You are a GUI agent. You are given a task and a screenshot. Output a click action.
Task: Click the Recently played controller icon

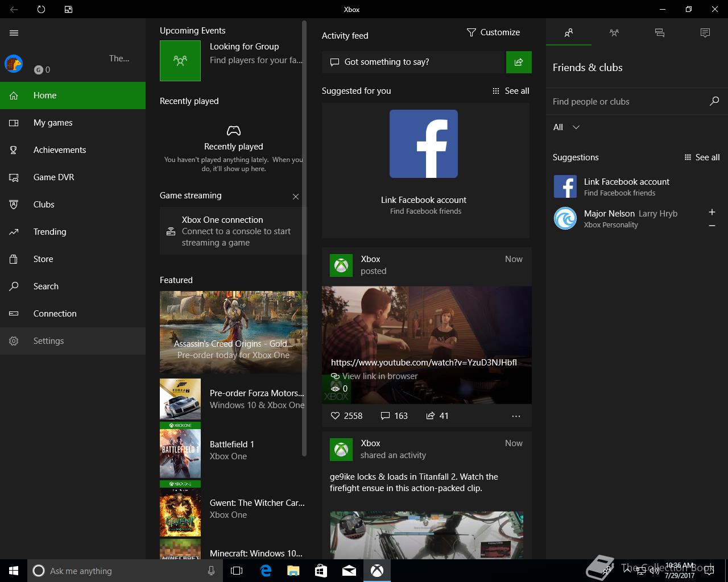[x=233, y=131]
